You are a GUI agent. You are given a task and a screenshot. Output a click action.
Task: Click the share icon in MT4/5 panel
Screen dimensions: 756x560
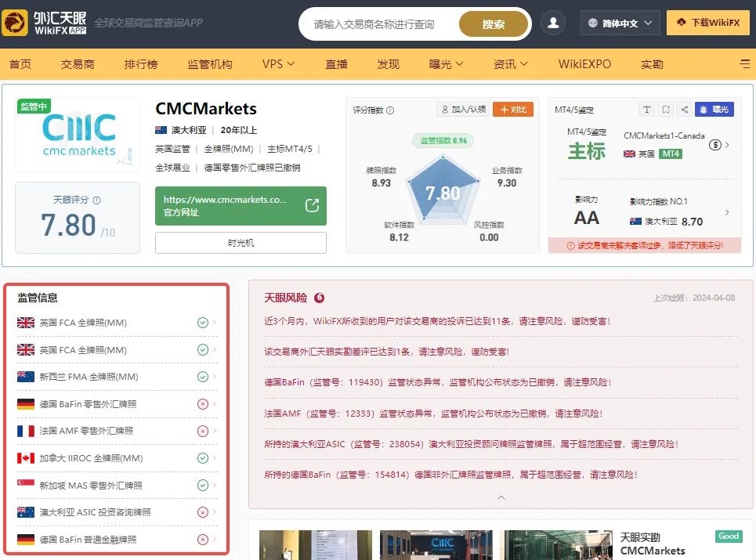click(685, 110)
